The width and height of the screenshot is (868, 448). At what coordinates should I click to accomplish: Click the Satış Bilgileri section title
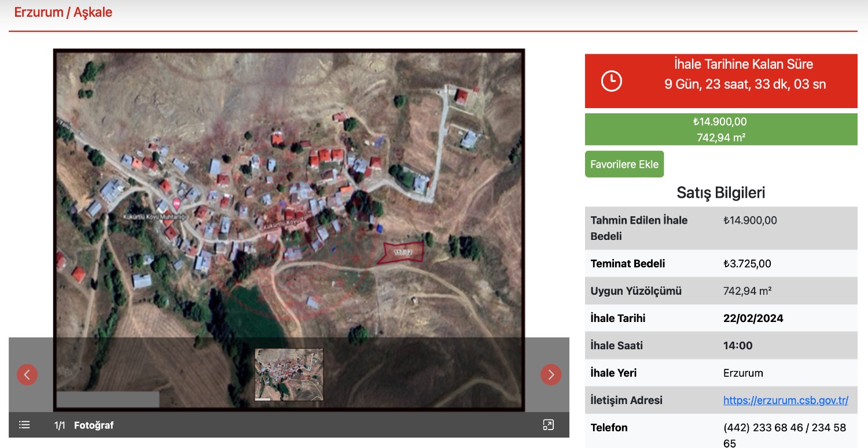click(720, 192)
